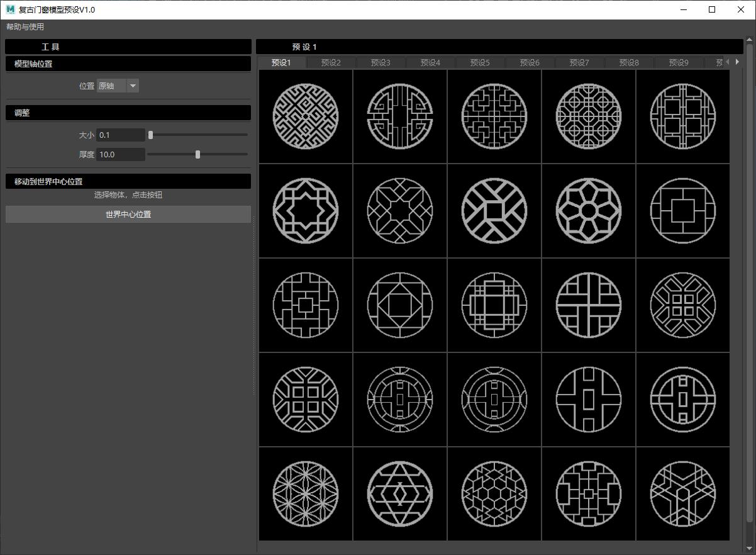Switch to the 预设5 tab

480,62
